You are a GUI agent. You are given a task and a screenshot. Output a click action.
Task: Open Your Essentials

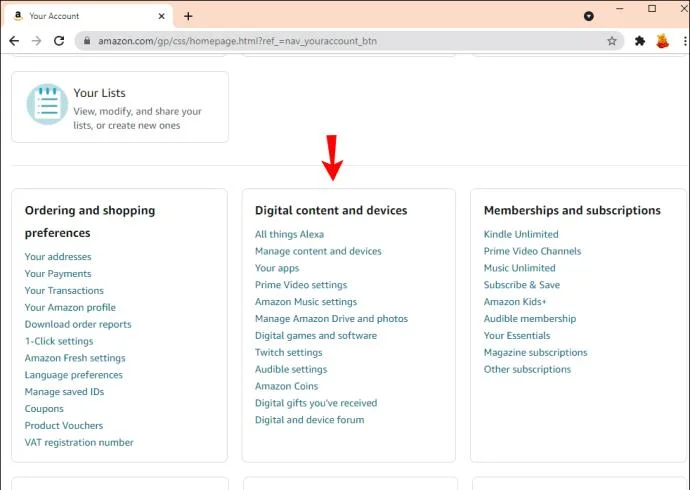click(517, 336)
